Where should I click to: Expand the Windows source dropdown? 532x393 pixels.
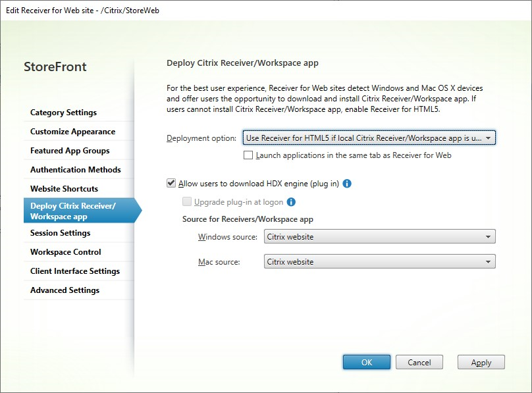tap(379, 237)
